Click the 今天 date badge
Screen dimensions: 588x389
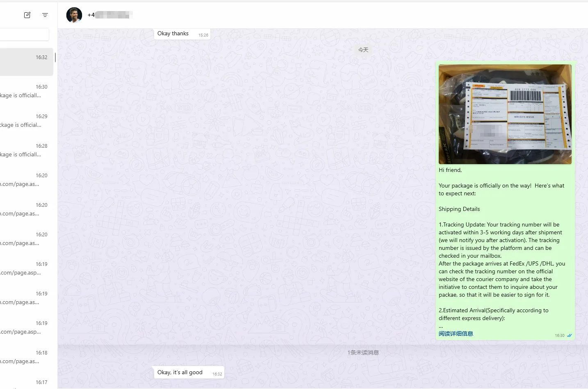(363, 50)
